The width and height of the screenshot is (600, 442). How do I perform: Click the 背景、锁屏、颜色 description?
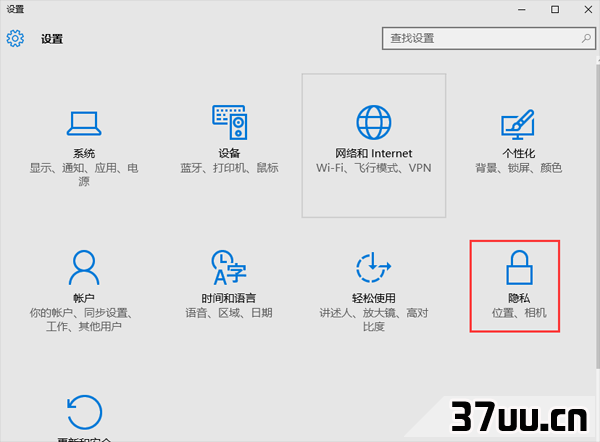click(518, 168)
